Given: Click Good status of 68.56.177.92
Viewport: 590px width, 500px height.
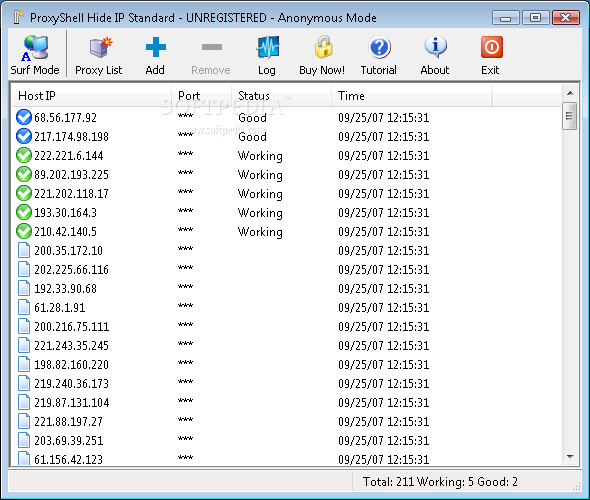Looking at the screenshot, I should click(x=252, y=118).
